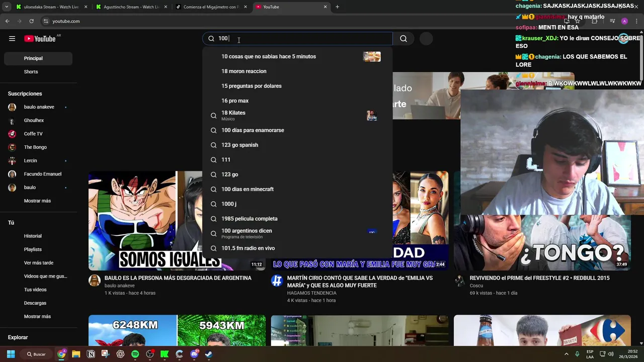Image resolution: width=644 pixels, height=362 pixels.
Task: Open the Kick app in the taskbar
Action: (165, 354)
